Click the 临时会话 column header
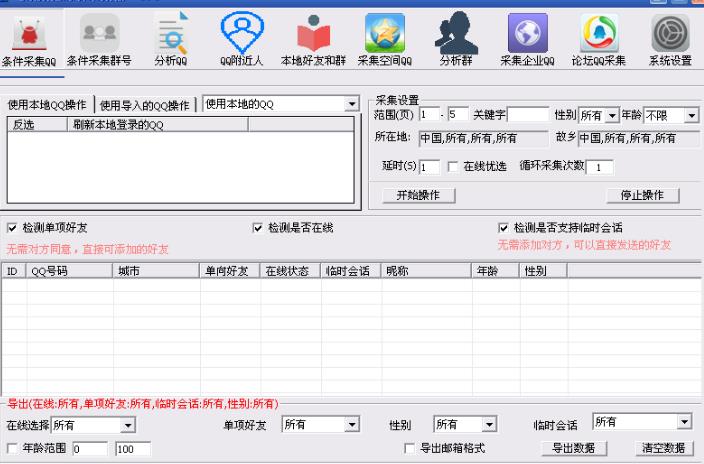This screenshot has height=464, width=704. tap(351, 271)
